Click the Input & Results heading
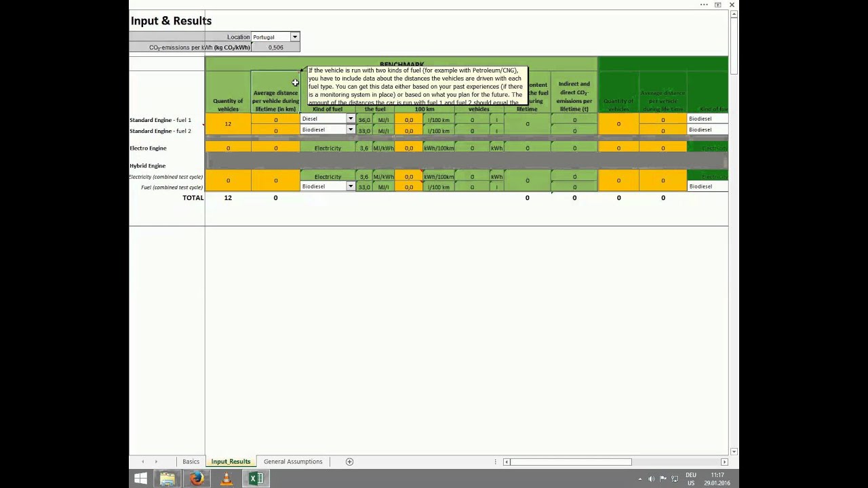868x488 pixels. point(171,21)
